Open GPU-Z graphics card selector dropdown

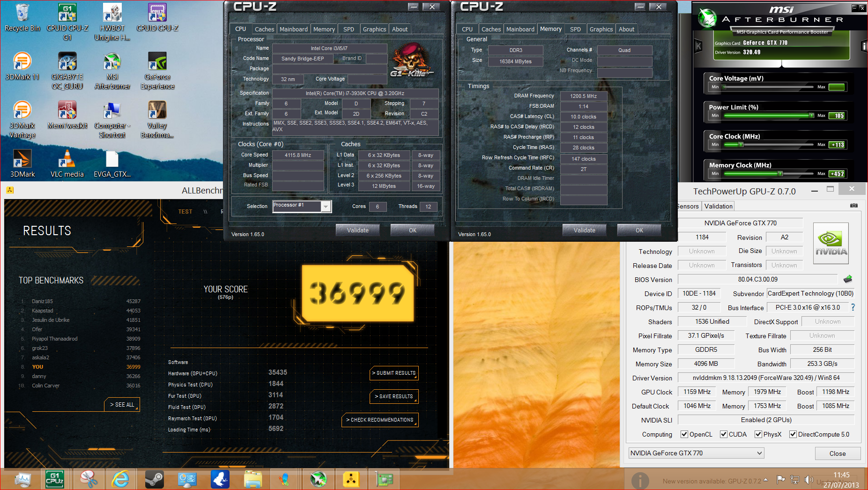point(696,453)
